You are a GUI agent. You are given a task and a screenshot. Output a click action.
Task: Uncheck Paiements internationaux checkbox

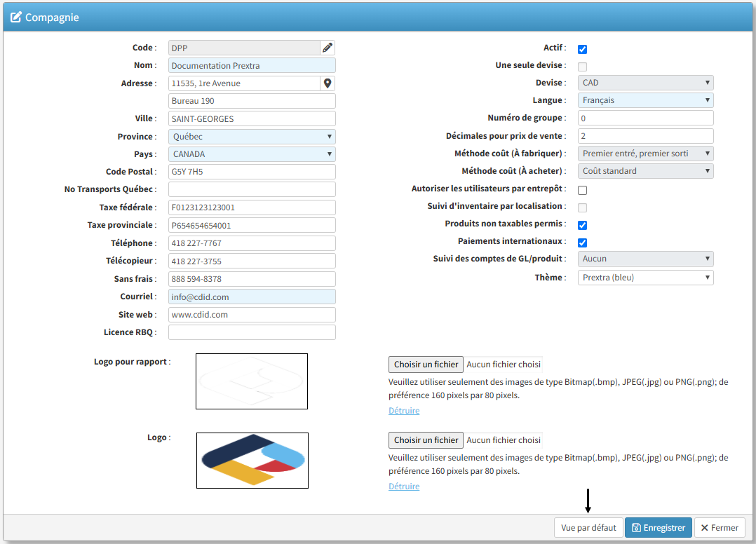click(582, 243)
